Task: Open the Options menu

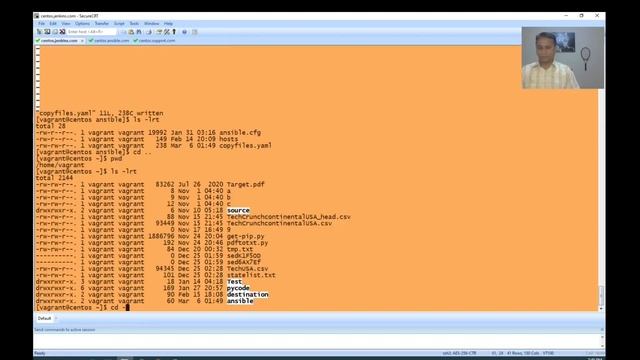Action: [82, 24]
